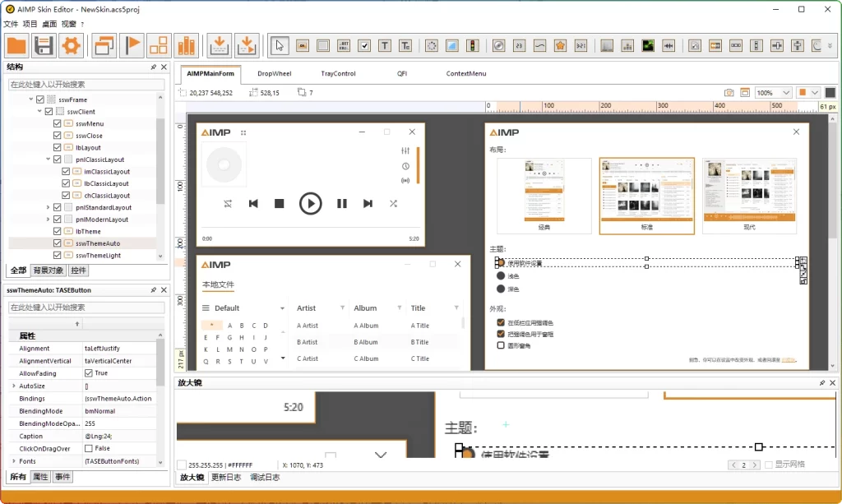Click the dark gray color swatch top right
The image size is (842, 504).
[830, 92]
